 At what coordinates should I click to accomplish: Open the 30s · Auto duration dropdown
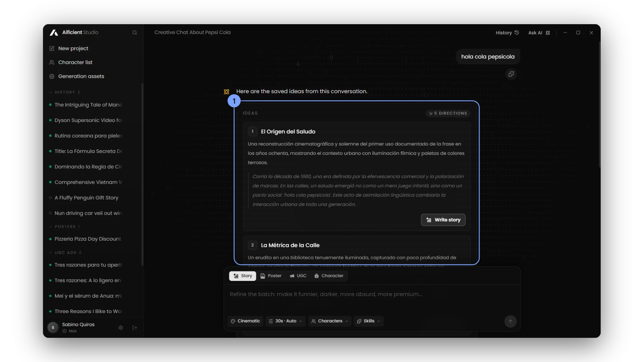point(285,321)
